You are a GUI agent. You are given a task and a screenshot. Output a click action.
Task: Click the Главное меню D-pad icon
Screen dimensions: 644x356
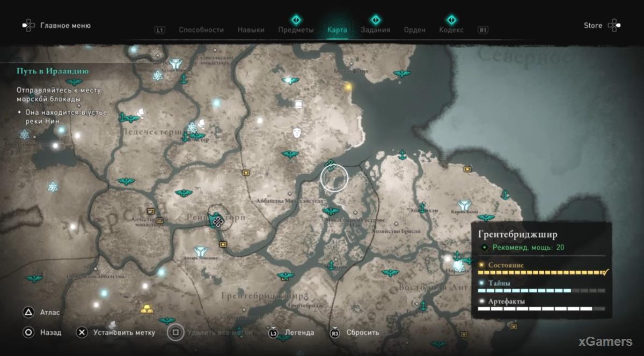(28, 25)
